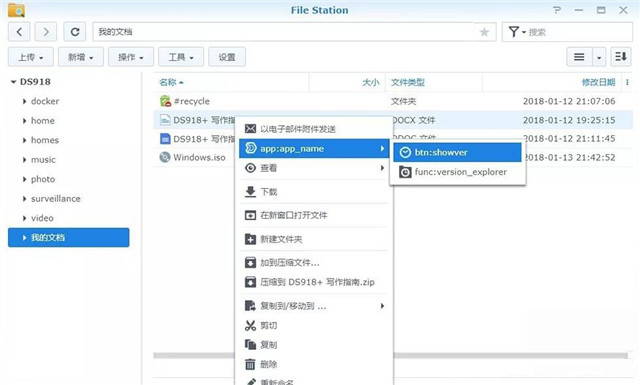Open the 复制到/移动到 submenu arrow

(x=382, y=306)
